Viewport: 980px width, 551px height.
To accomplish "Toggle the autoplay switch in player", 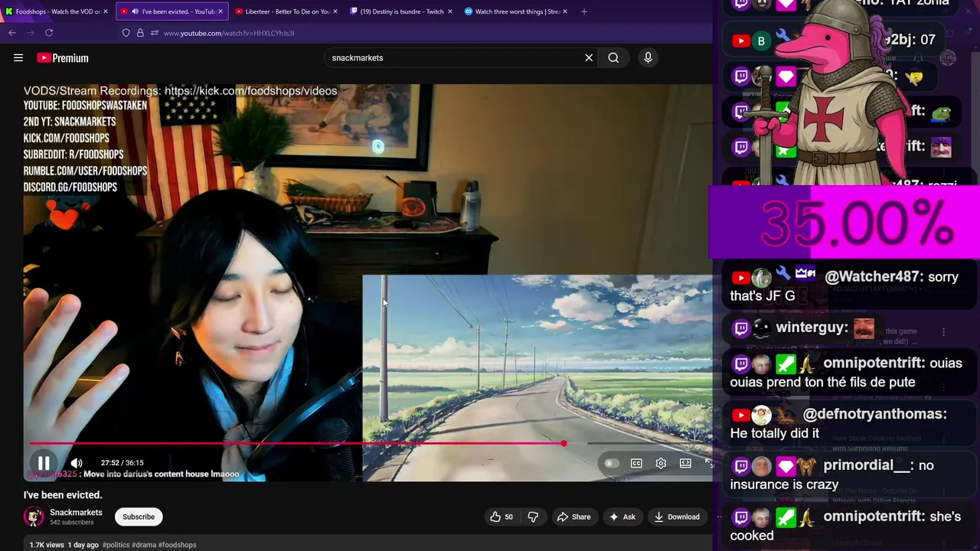I will point(611,463).
